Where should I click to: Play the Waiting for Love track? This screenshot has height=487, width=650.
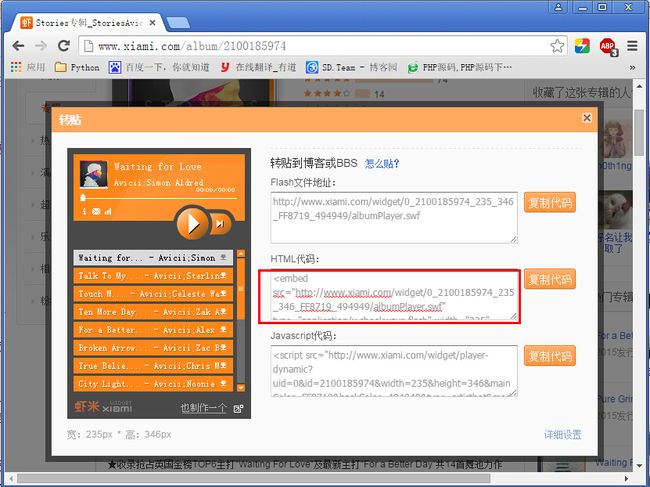coord(192,224)
